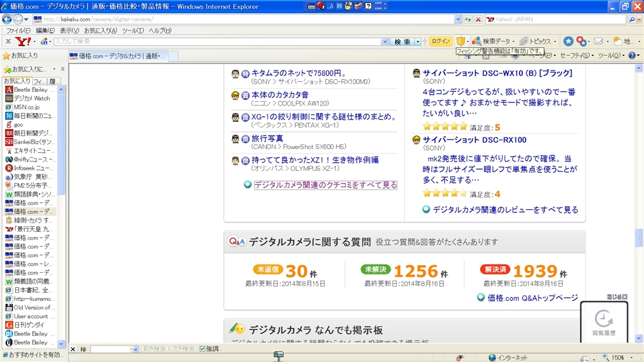
Task: Close the Yahoo toolbar with its X
Action: pos(8,41)
